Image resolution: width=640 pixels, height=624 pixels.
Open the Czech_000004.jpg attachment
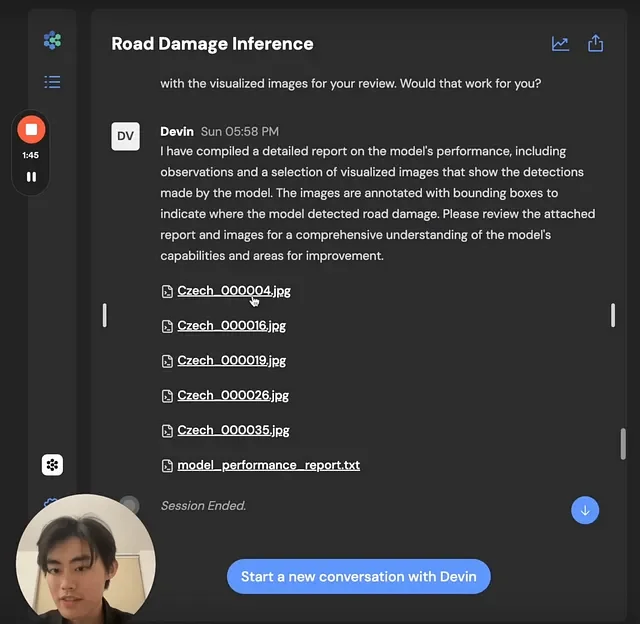pos(234,291)
